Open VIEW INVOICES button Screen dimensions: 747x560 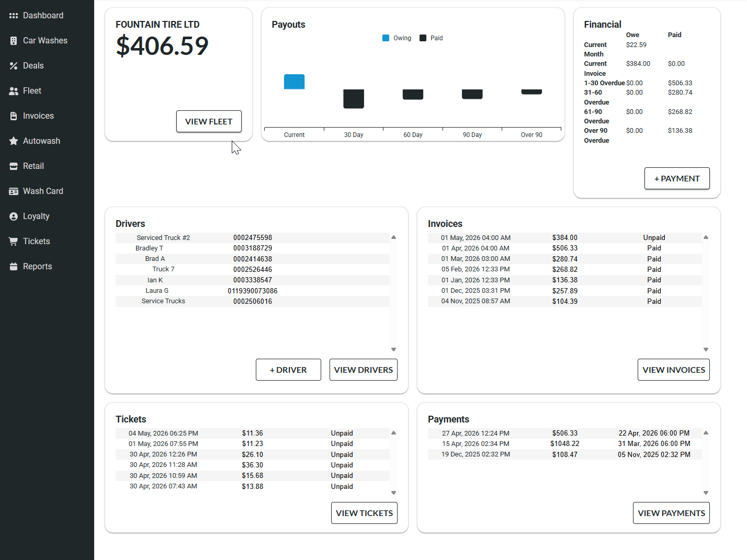tap(674, 370)
